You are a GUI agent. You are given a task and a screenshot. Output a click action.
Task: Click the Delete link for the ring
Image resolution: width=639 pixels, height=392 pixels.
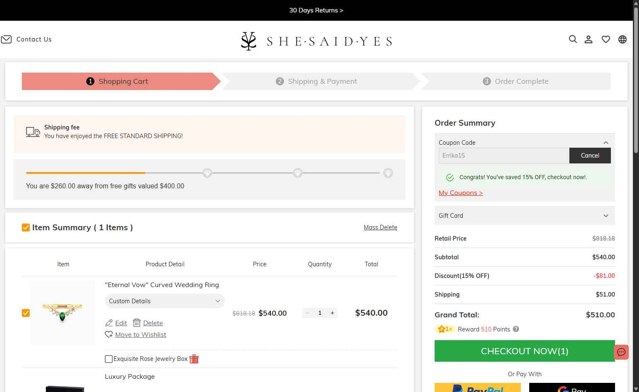click(x=153, y=323)
